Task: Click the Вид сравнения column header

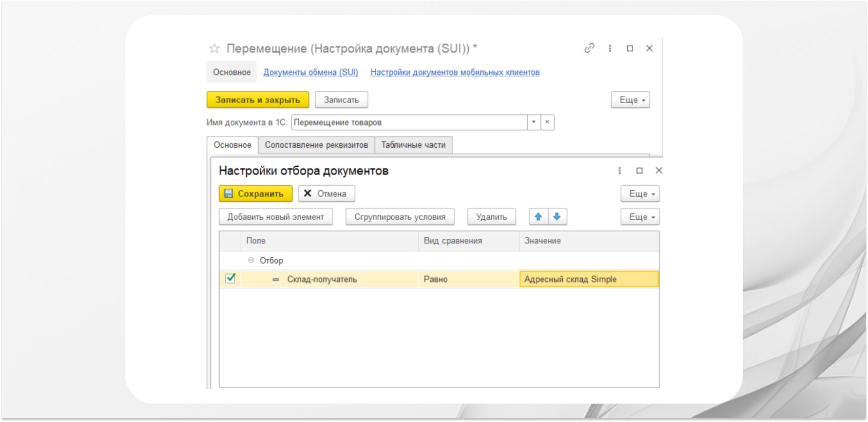Action: click(x=469, y=241)
